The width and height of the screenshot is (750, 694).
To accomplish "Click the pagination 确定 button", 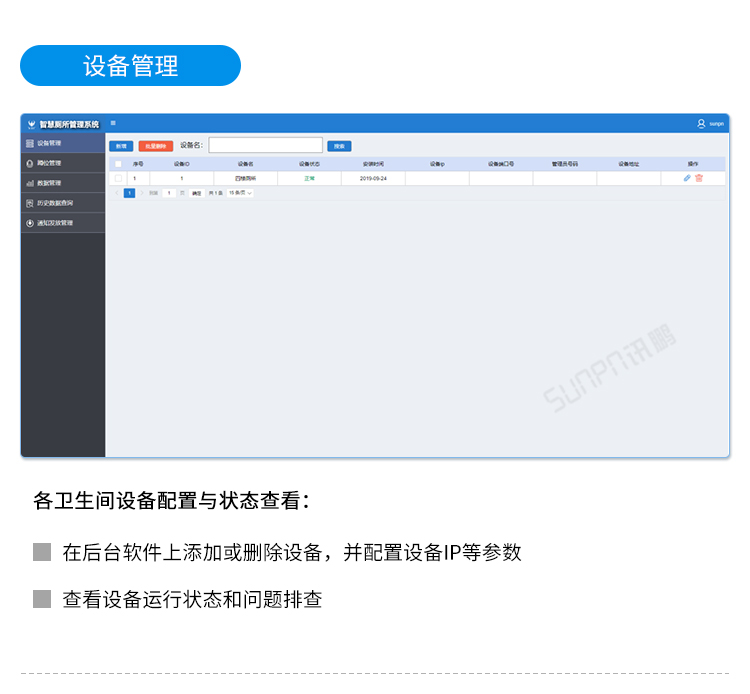I will (x=197, y=193).
